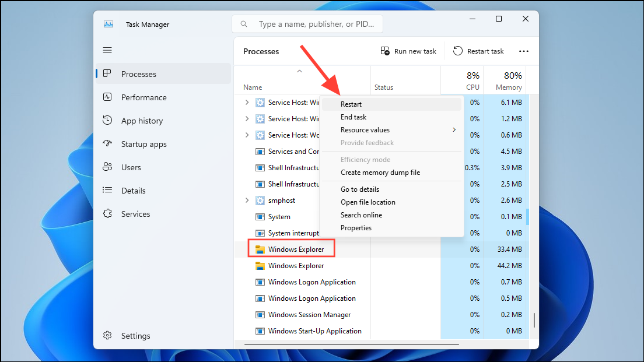Click the Task Manager app icon
This screenshot has width=644, height=362.
point(108,24)
